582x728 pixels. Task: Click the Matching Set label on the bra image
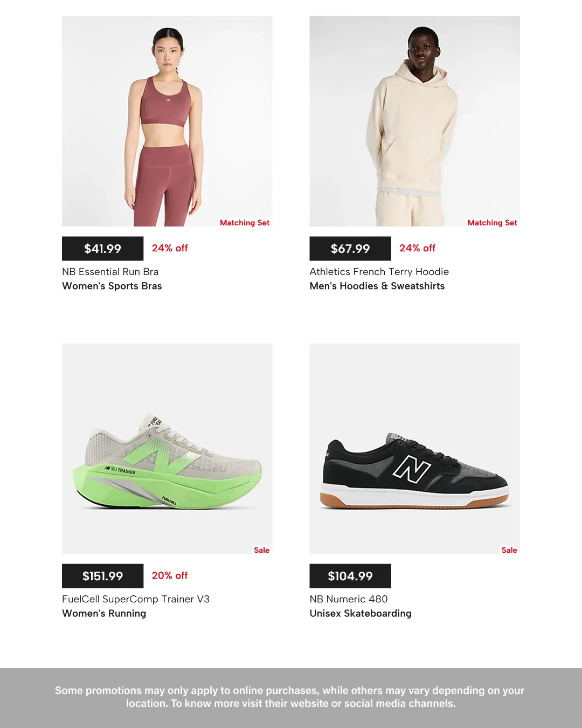(x=245, y=223)
